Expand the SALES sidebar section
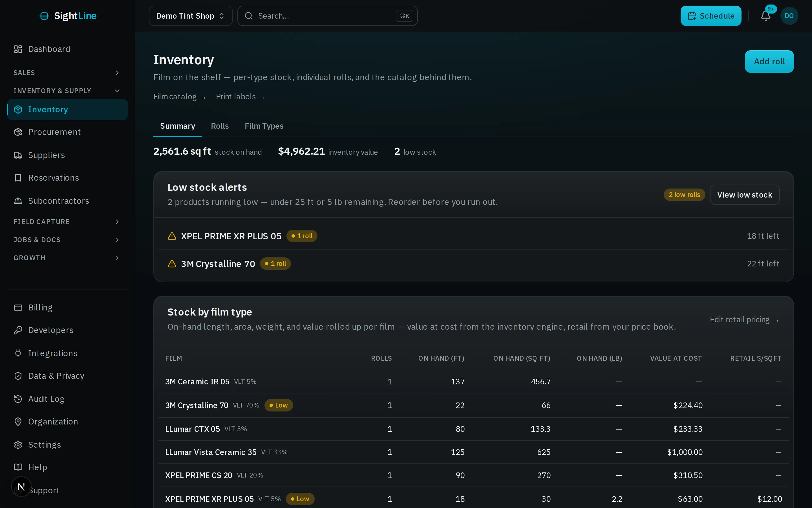812x508 pixels. click(x=67, y=73)
